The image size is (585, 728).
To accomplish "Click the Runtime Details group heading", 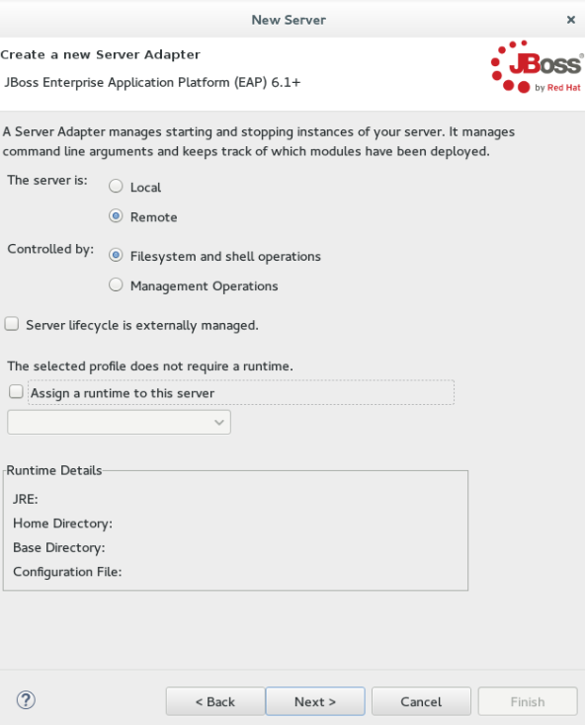I will coord(54,470).
